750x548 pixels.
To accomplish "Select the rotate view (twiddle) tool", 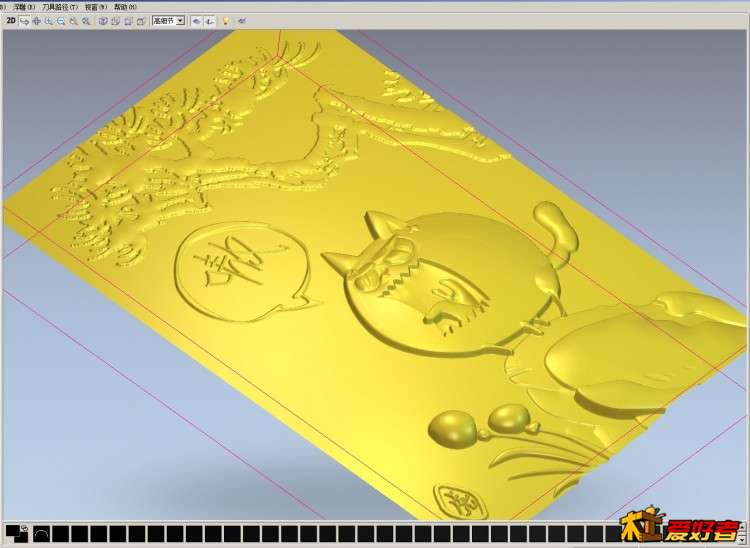I will coord(24,21).
